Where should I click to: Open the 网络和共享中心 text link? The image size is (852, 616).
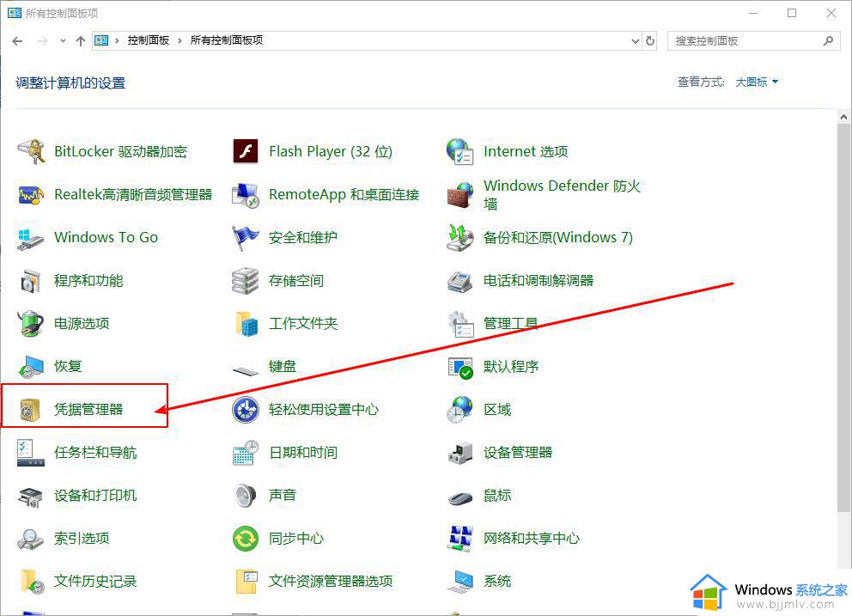(x=532, y=539)
